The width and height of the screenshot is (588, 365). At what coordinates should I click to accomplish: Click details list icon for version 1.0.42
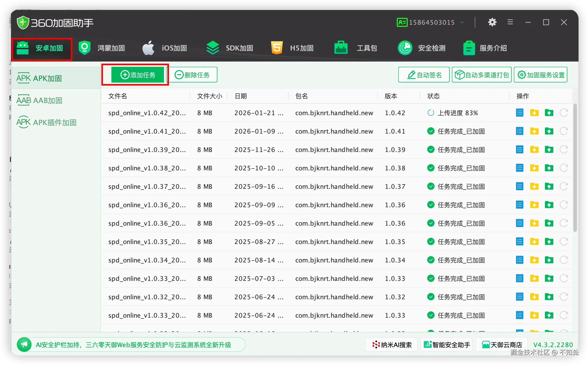click(x=520, y=113)
